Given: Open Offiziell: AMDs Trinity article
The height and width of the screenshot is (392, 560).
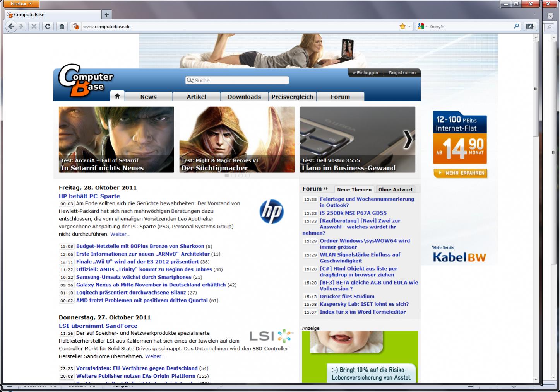Looking at the screenshot, I should pyautogui.click(x=144, y=269).
